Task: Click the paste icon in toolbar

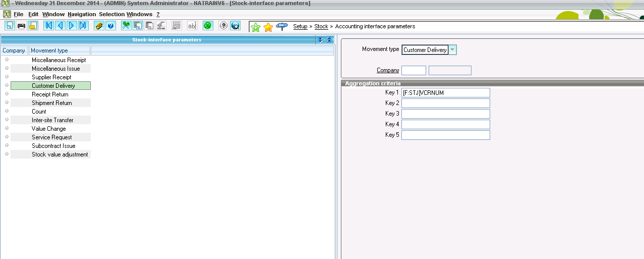Action: pos(149,25)
